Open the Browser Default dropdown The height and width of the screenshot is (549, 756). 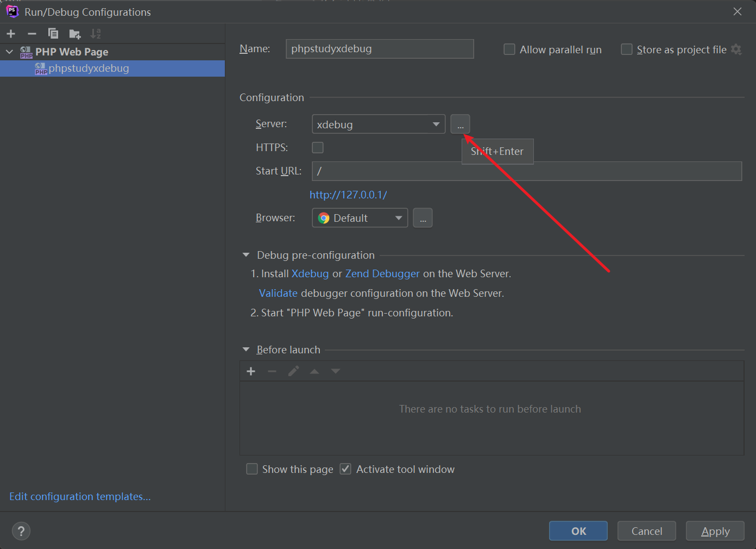tap(360, 218)
